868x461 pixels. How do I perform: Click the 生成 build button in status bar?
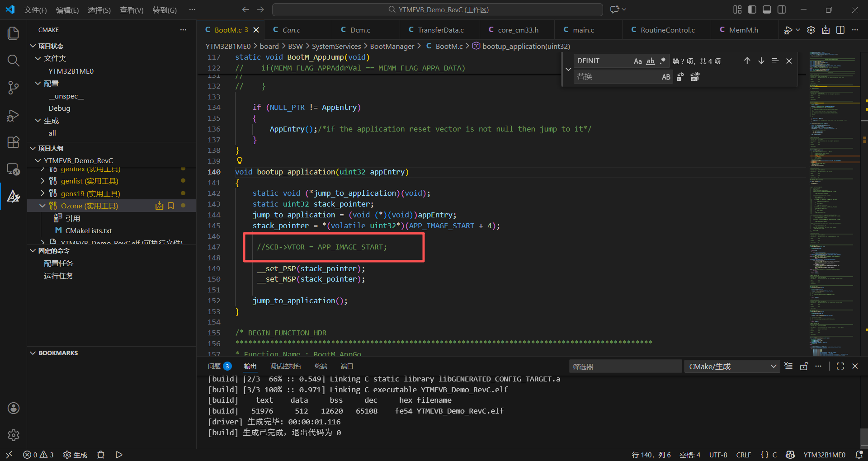click(x=75, y=455)
